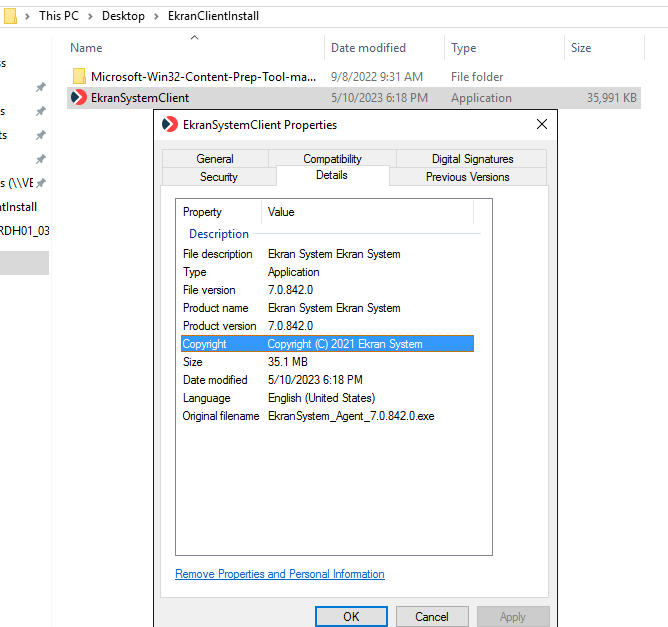This screenshot has width=668, height=627.
Task: Open the Digital Signatures tab
Action: pyautogui.click(x=472, y=159)
